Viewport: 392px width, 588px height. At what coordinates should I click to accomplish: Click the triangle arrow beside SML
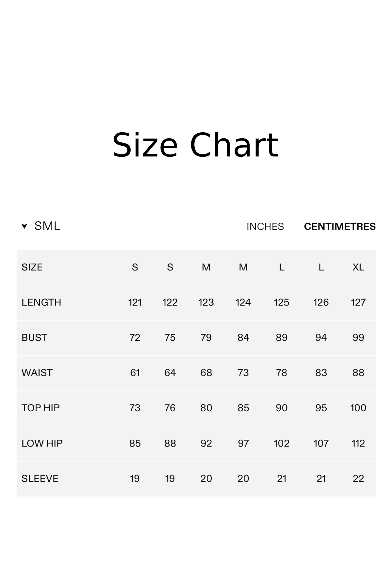tap(24, 226)
